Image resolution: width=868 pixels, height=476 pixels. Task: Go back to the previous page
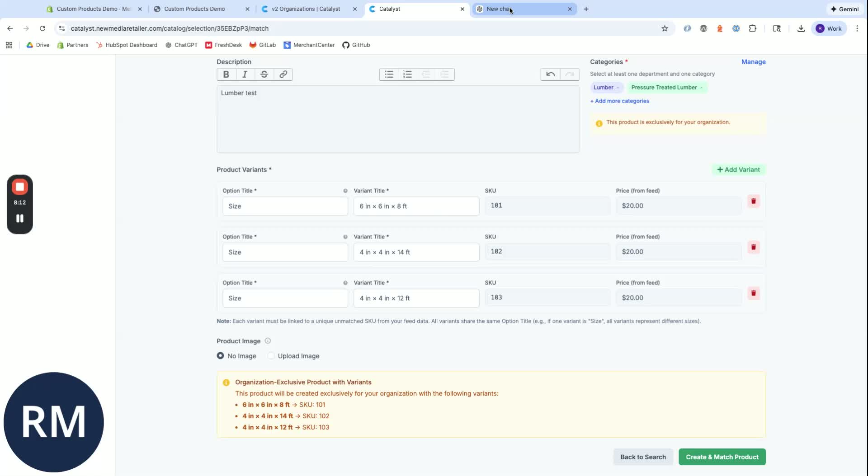(x=10, y=28)
